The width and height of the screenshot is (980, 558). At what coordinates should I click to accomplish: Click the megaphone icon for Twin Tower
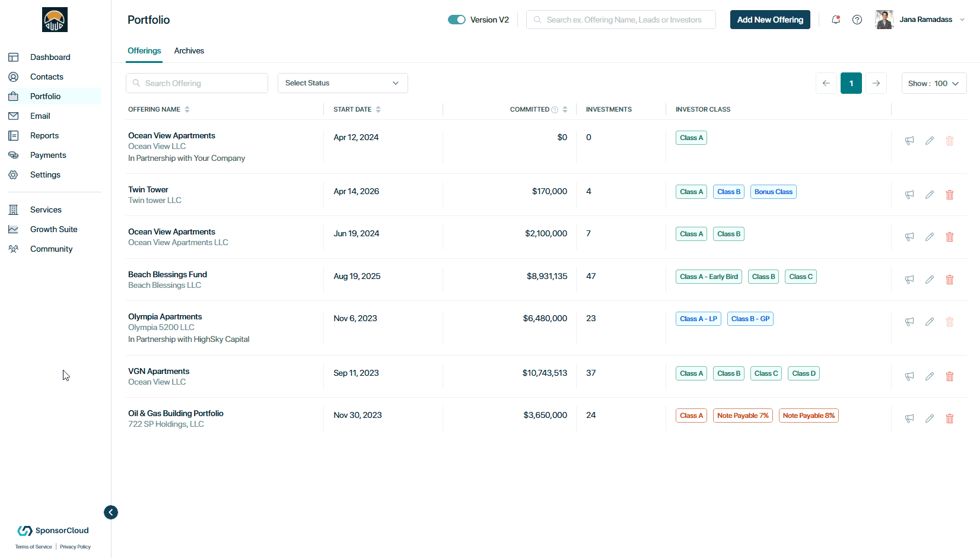pyautogui.click(x=909, y=195)
